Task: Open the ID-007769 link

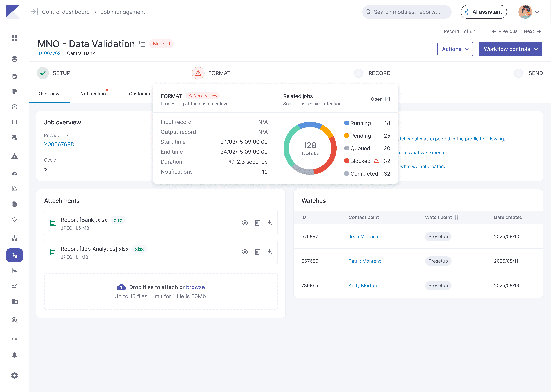Action: click(x=49, y=53)
